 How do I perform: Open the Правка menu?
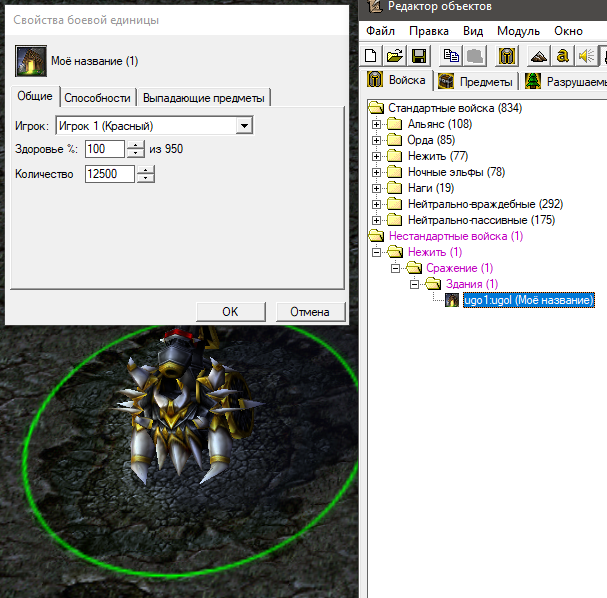click(429, 31)
